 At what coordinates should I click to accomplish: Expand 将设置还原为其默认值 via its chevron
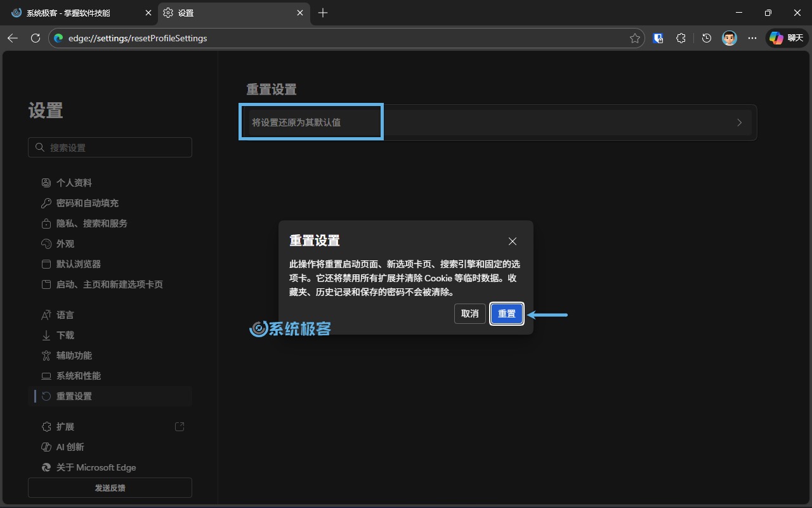point(739,123)
